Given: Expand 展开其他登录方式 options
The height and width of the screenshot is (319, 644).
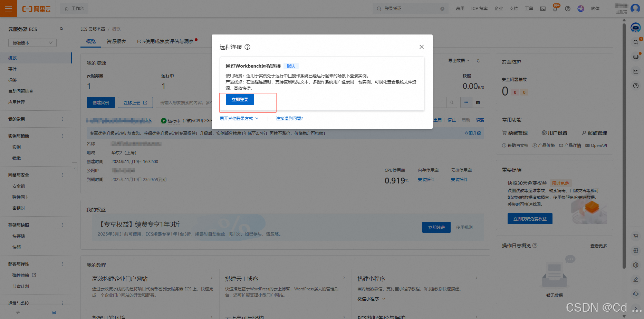Looking at the screenshot, I should coord(239,118).
